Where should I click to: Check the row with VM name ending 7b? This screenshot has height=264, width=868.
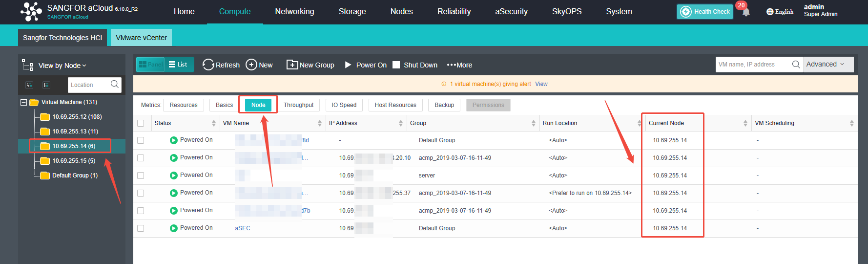141,211
